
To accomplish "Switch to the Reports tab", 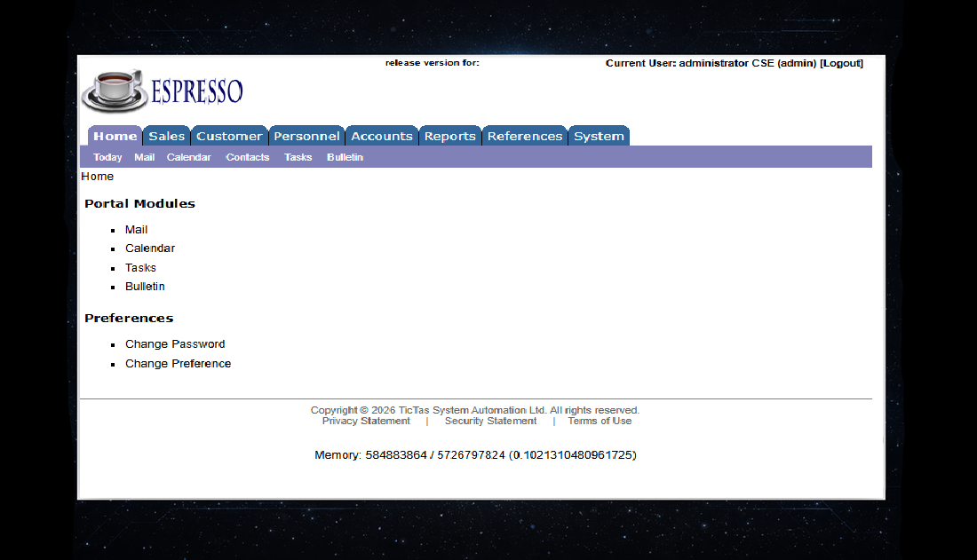I will coord(450,135).
